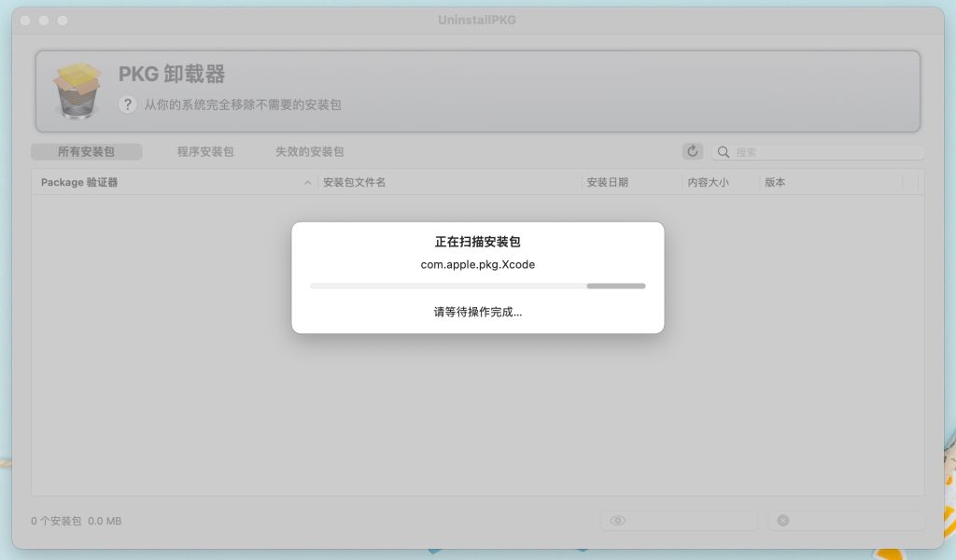Click the 请等待操作完成... text

point(478,312)
